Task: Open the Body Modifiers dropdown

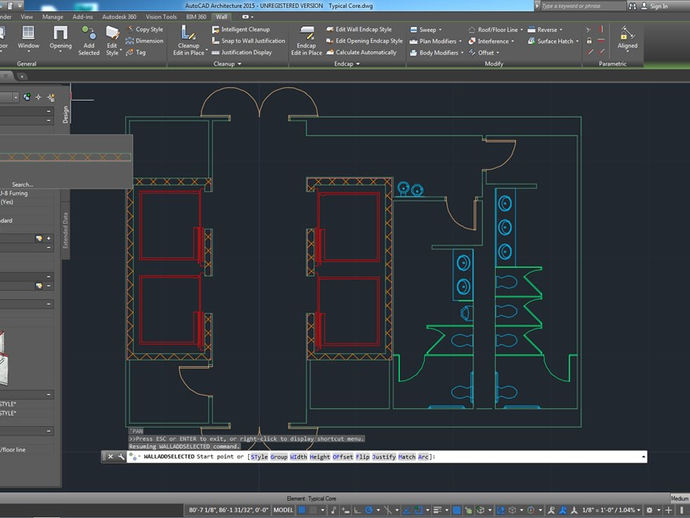Action: [x=437, y=53]
